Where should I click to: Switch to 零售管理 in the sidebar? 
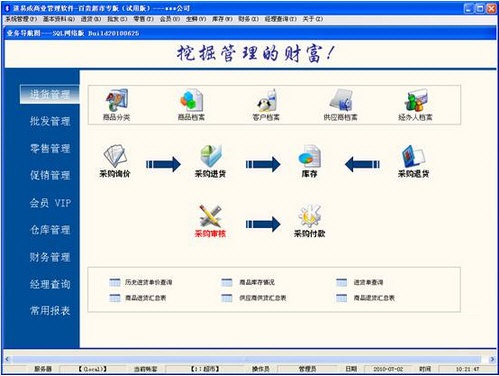(50, 148)
